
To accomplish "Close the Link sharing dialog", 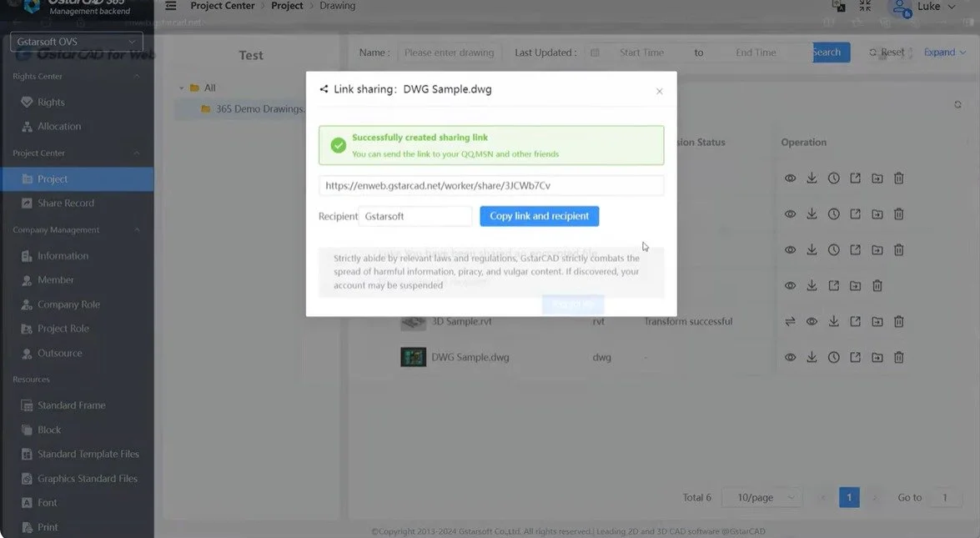I will tap(660, 91).
